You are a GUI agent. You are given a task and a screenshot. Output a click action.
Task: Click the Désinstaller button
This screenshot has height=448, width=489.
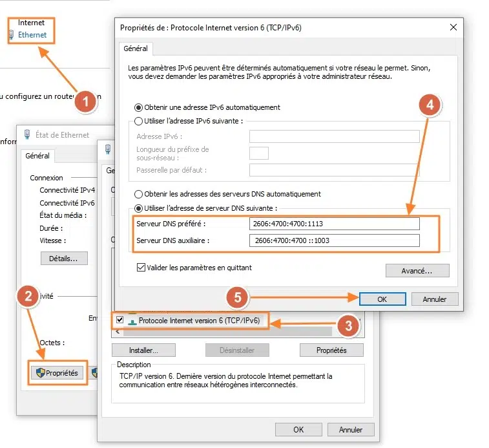[x=237, y=350]
